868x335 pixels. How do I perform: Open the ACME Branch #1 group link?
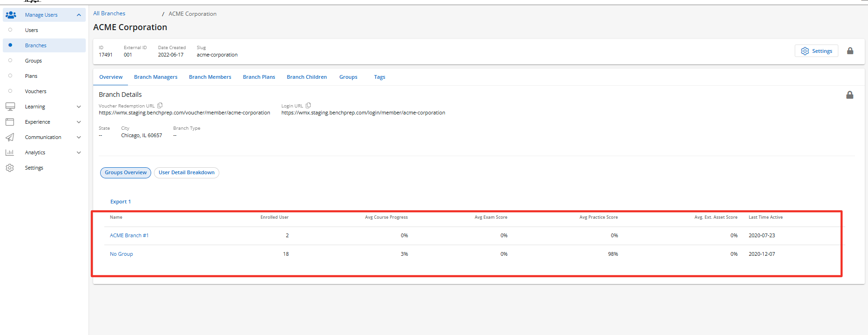(129, 235)
